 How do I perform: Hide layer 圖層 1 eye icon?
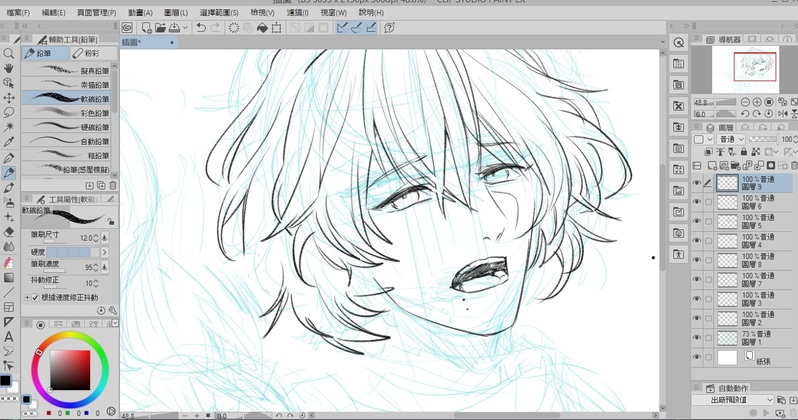coord(697,338)
